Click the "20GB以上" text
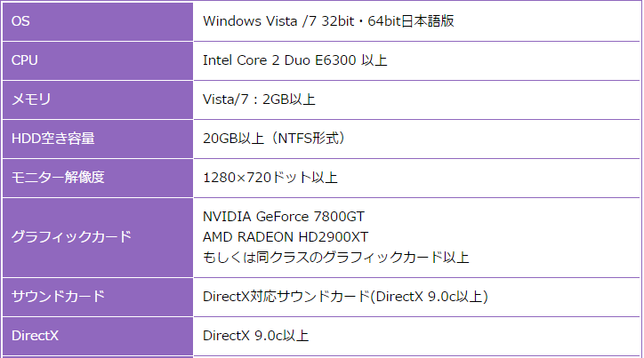 [x=229, y=139]
